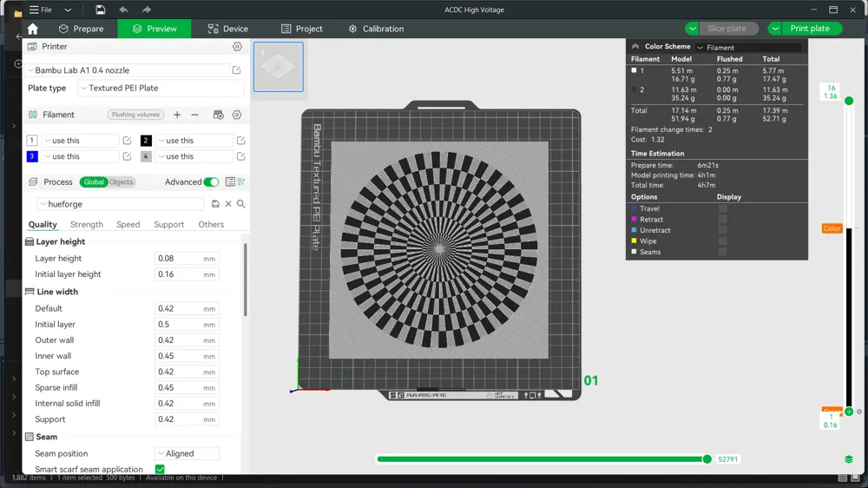Click filament 3 blue color swatch
This screenshot has height=488, width=868.
(x=32, y=156)
